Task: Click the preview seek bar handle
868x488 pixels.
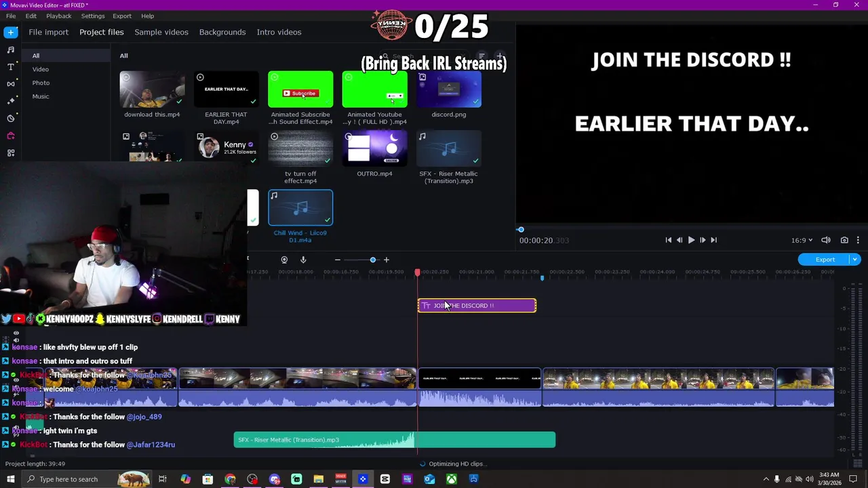Action: point(521,229)
